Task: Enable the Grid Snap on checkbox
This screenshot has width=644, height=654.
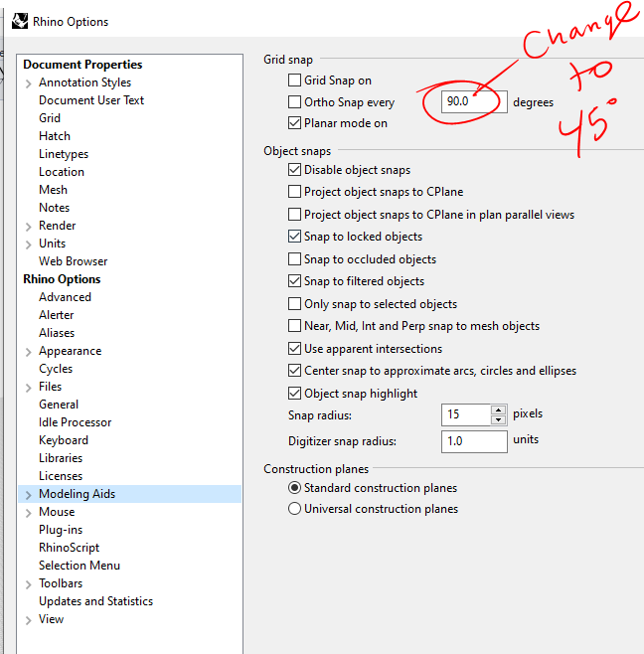Action: pyautogui.click(x=294, y=80)
